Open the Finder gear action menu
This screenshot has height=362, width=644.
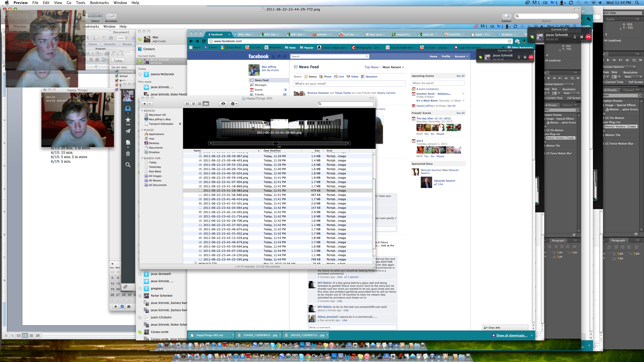tap(234, 104)
